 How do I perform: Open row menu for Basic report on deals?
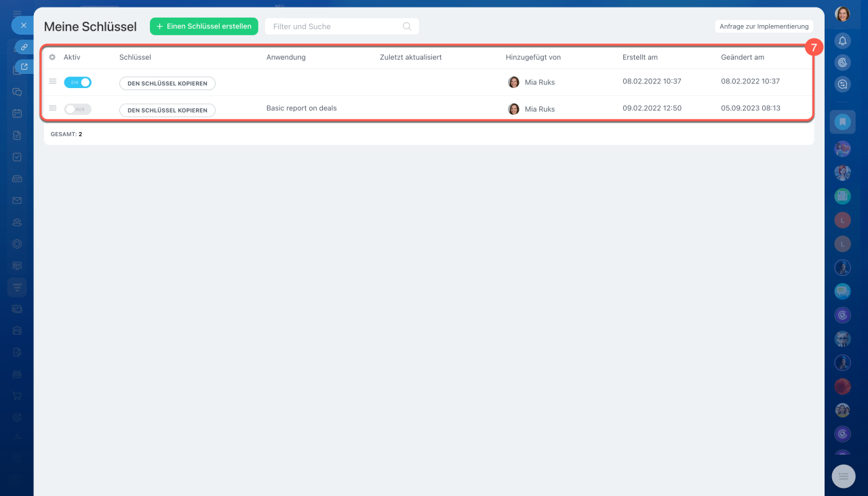point(53,108)
